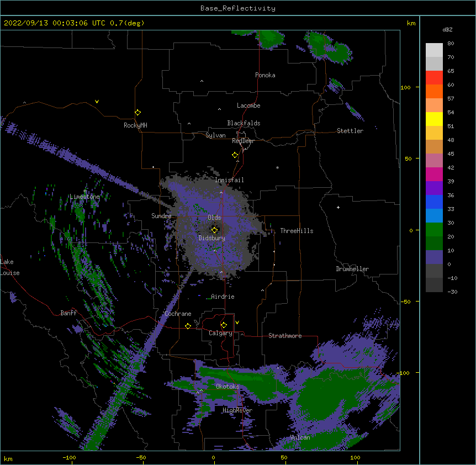Click the Cochrane town label
Image resolution: width=476 pixels, height=465 pixels.
click(178, 314)
